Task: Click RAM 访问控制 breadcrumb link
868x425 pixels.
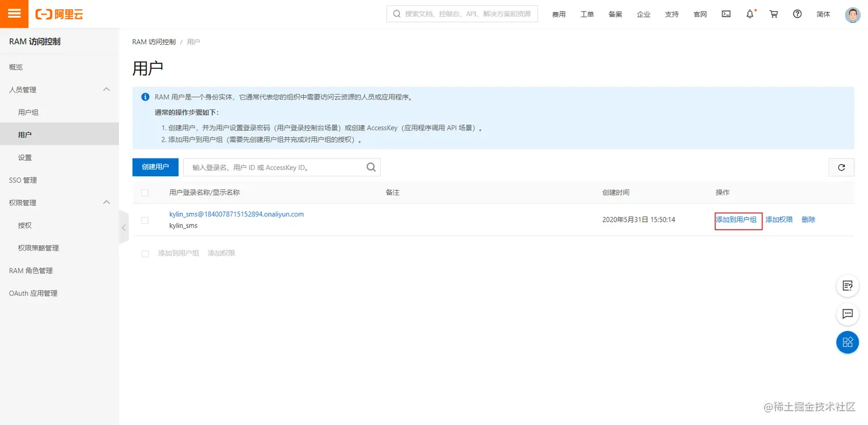Action: 154,42
